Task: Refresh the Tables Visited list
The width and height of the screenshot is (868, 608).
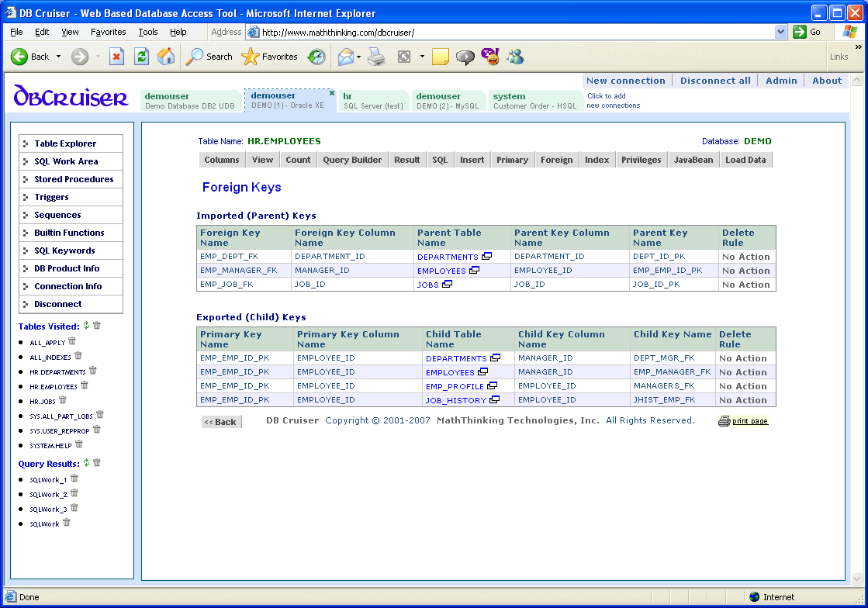Action: pos(87,326)
